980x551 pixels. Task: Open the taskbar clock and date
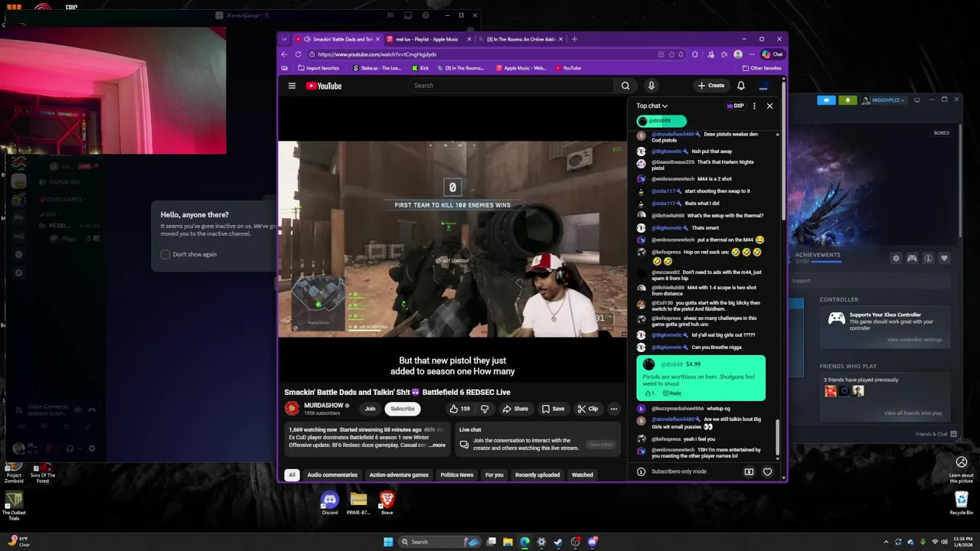pos(962,542)
